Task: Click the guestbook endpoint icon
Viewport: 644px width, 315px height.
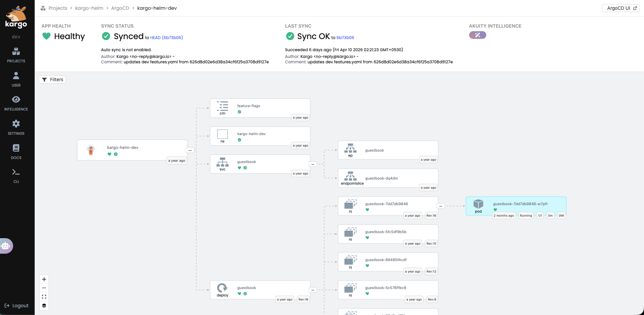Action: (350, 148)
